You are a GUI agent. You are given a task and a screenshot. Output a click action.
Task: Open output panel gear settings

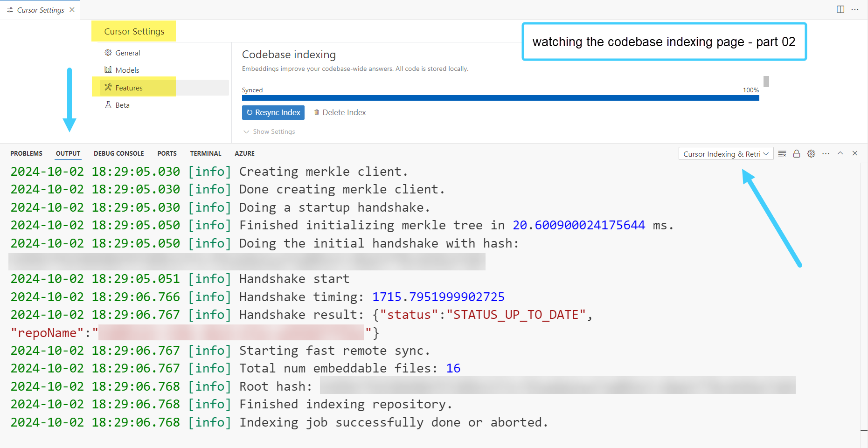pyautogui.click(x=811, y=154)
